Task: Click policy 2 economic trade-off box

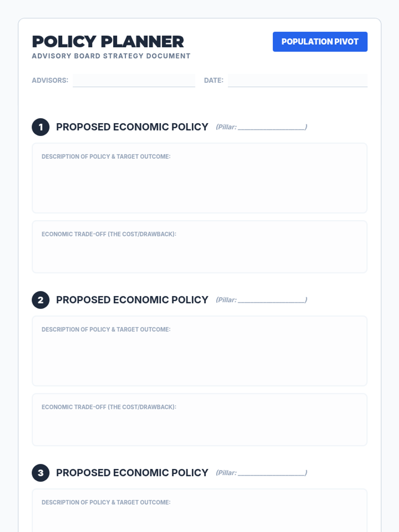Action: pos(199,420)
